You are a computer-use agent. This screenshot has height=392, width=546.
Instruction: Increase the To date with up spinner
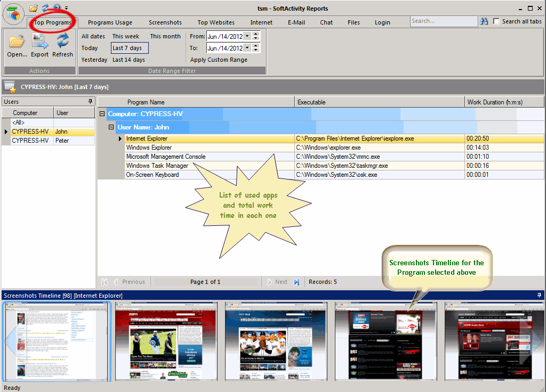256,46
